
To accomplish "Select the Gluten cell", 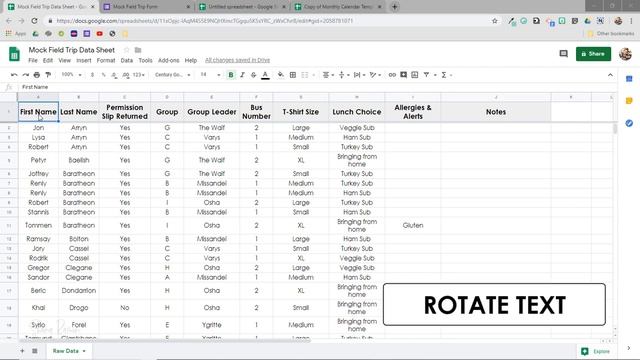I will (413, 225).
